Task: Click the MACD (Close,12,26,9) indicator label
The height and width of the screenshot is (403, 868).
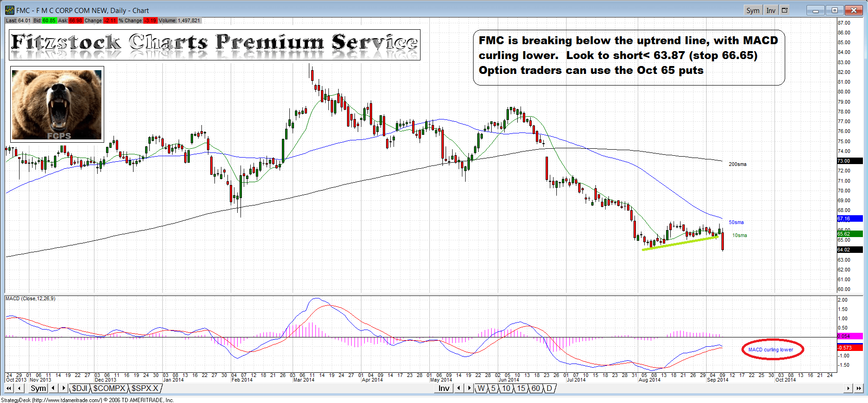Action: (30, 298)
